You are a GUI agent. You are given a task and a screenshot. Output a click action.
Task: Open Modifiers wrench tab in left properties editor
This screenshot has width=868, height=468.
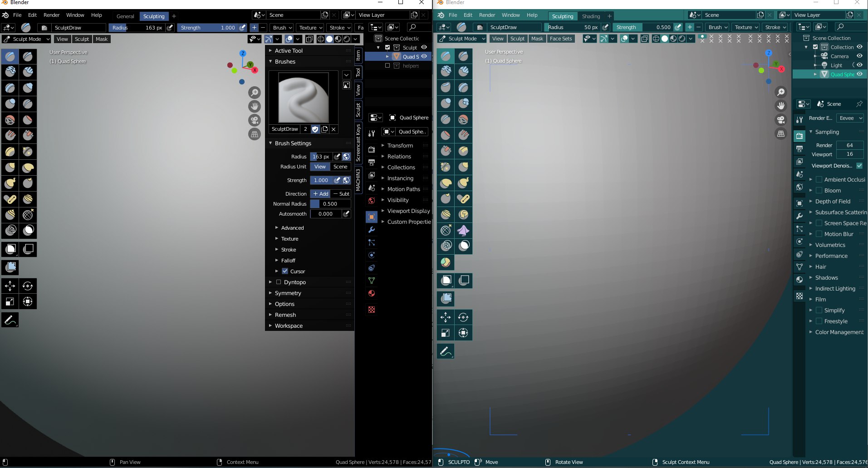click(x=372, y=230)
